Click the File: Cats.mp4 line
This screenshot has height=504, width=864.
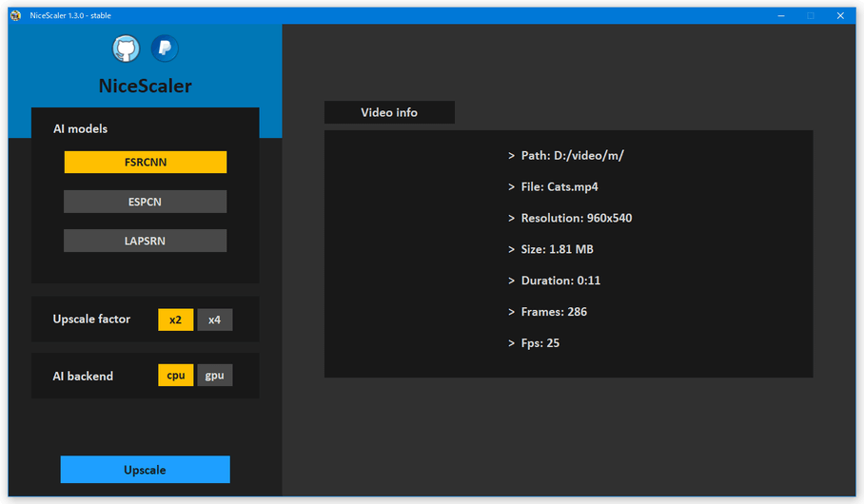pyautogui.click(x=553, y=186)
